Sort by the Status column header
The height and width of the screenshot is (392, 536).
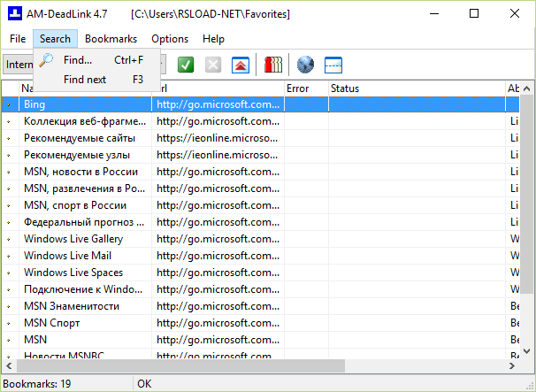[417, 88]
